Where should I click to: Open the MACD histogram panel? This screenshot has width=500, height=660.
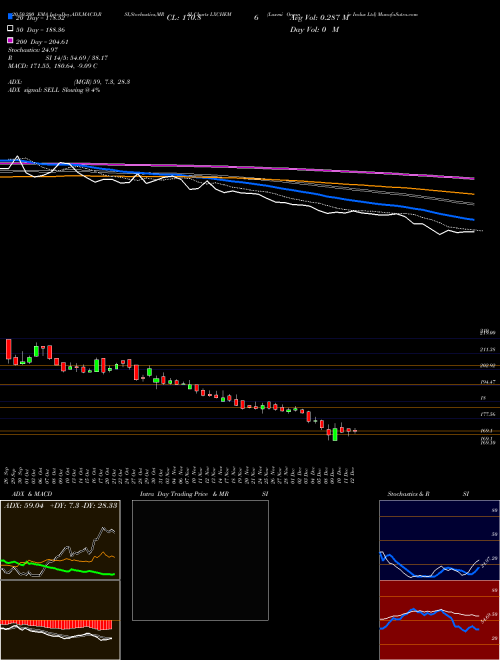60,620
